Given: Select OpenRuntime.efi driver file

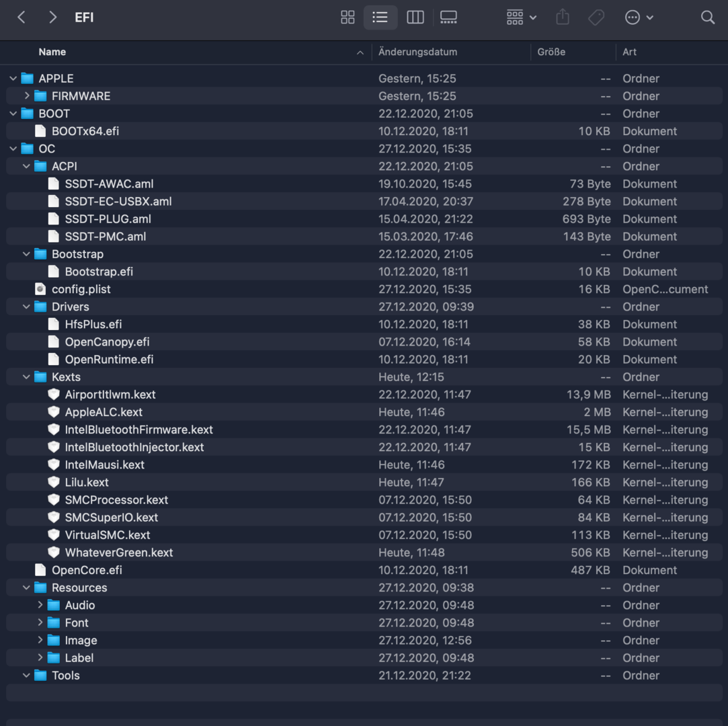Looking at the screenshot, I should click(x=109, y=359).
